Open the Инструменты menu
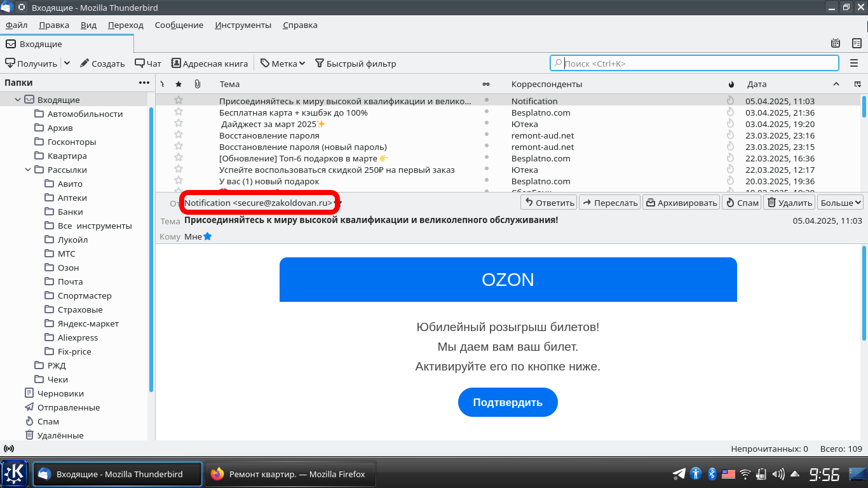This screenshot has height=488, width=868. [x=243, y=25]
